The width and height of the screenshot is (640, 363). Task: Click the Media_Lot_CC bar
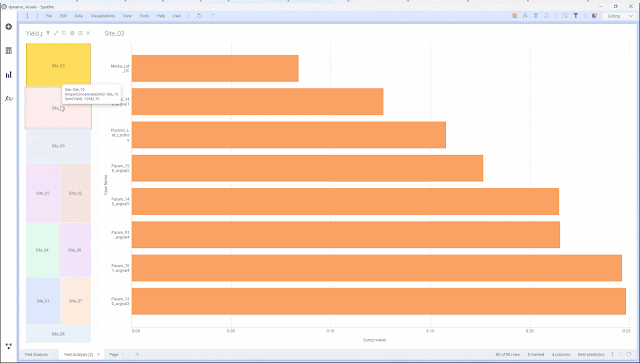tap(215, 68)
